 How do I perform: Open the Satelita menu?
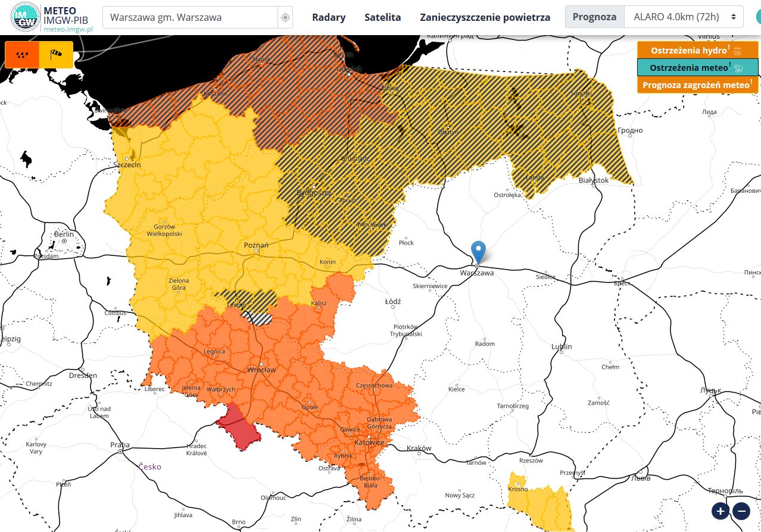click(x=382, y=17)
